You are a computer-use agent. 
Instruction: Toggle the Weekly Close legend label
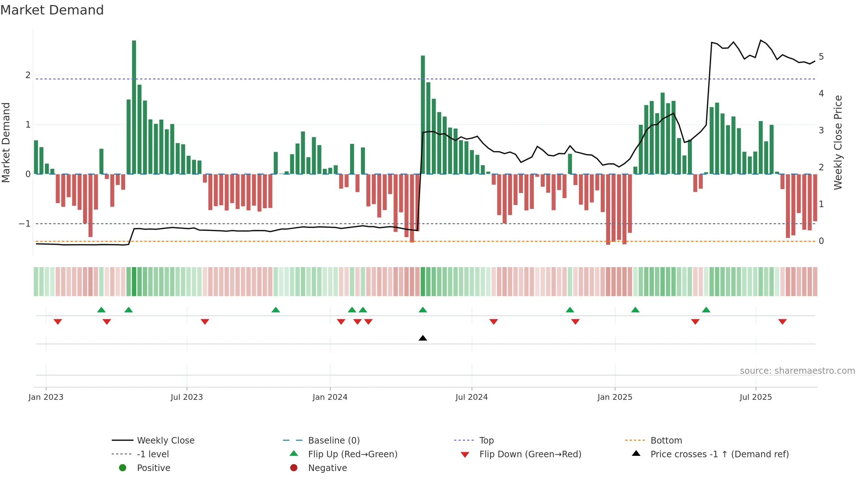(x=166, y=440)
